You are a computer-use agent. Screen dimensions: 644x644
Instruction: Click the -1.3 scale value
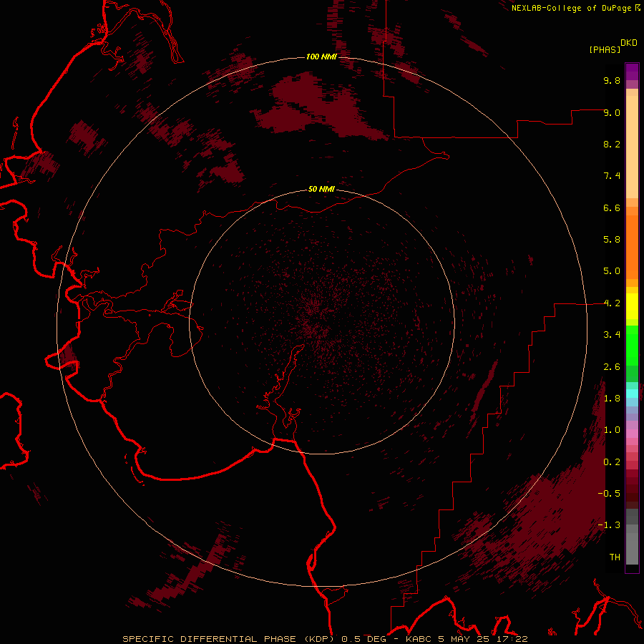click(x=609, y=525)
